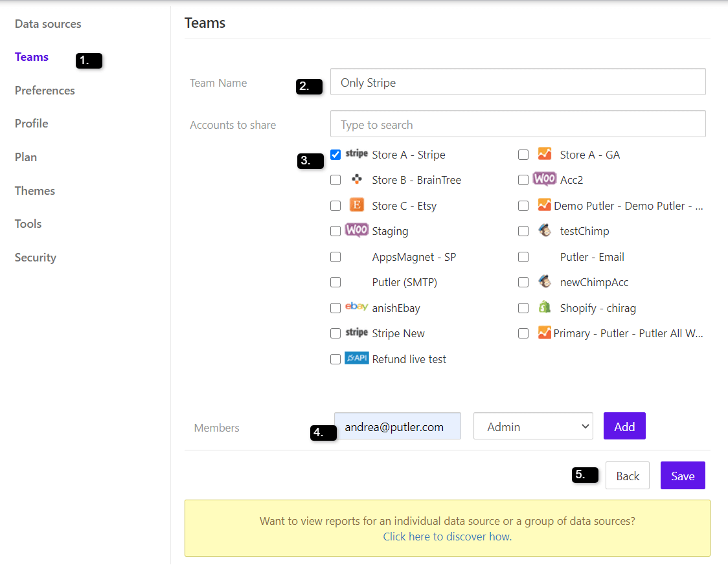728x565 pixels.
Task: Click the analytics icon beside Primary - Putler
Action: 545,333
